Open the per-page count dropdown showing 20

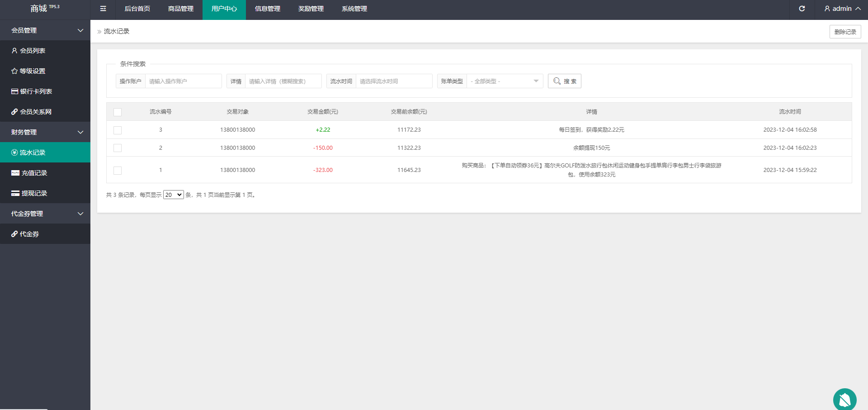pos(173,195)
